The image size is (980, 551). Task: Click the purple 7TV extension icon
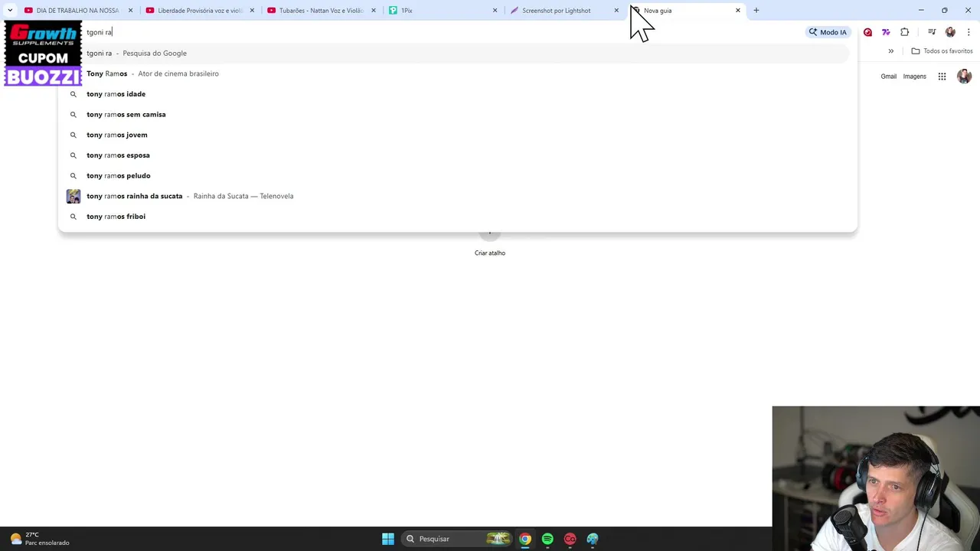(x=886, y=32)
